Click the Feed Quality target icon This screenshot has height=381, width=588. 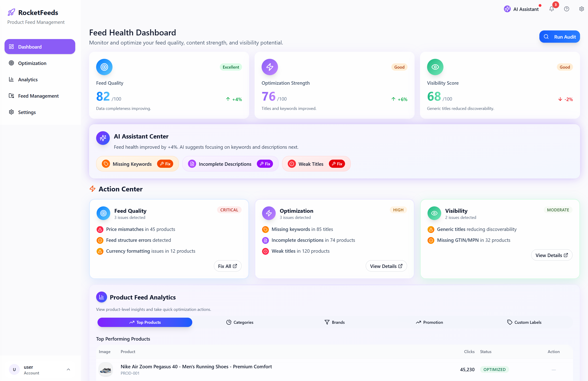click(104, 67)
